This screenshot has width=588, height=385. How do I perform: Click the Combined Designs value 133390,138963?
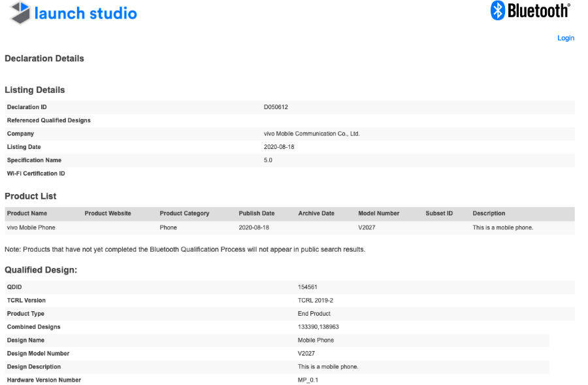point(319,327)
